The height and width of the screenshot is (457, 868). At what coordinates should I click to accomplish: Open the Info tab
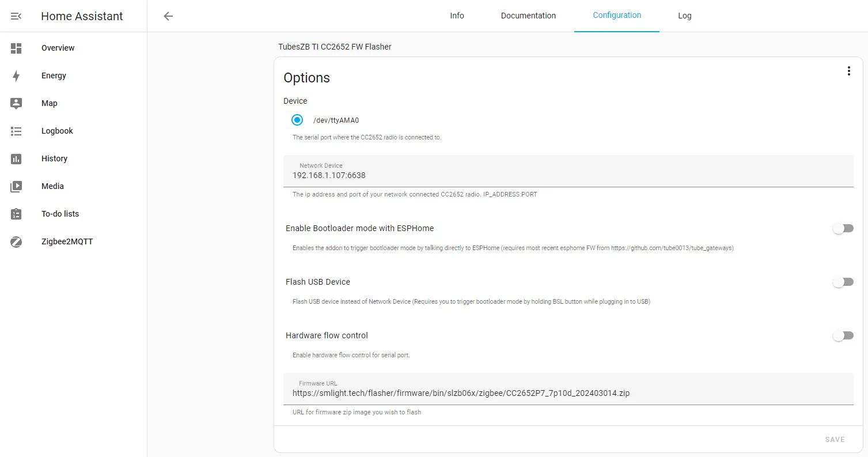click(457, 16)
